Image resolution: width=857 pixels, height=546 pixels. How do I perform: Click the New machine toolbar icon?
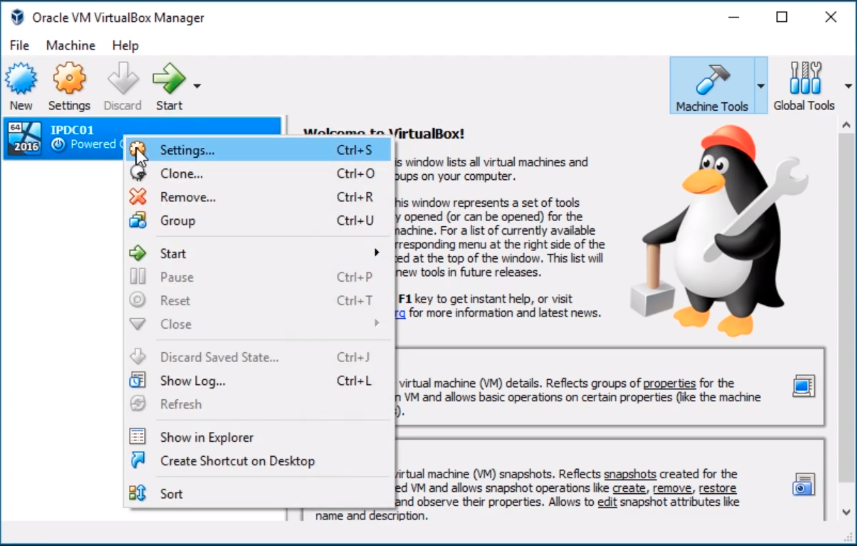coord(21,80)
